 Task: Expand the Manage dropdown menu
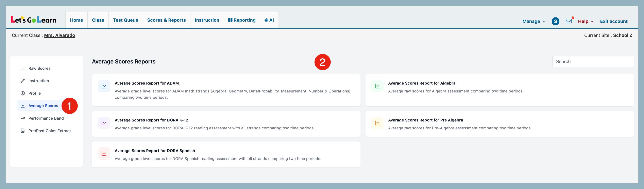[x=533, y=21]
